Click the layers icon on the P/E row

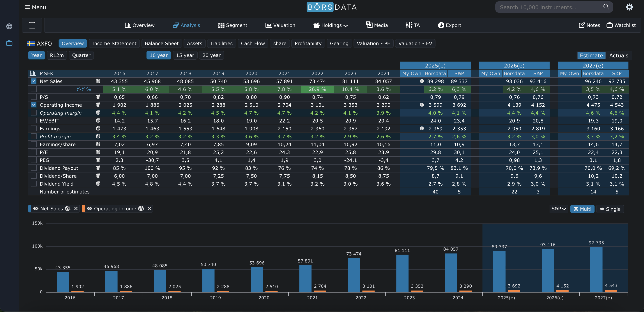98,152
